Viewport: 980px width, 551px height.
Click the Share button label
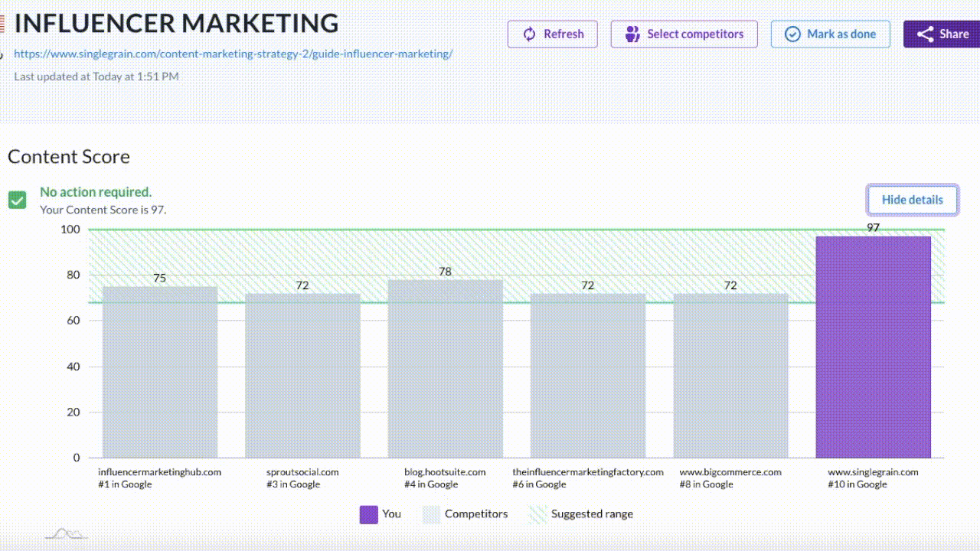(954, 34)
